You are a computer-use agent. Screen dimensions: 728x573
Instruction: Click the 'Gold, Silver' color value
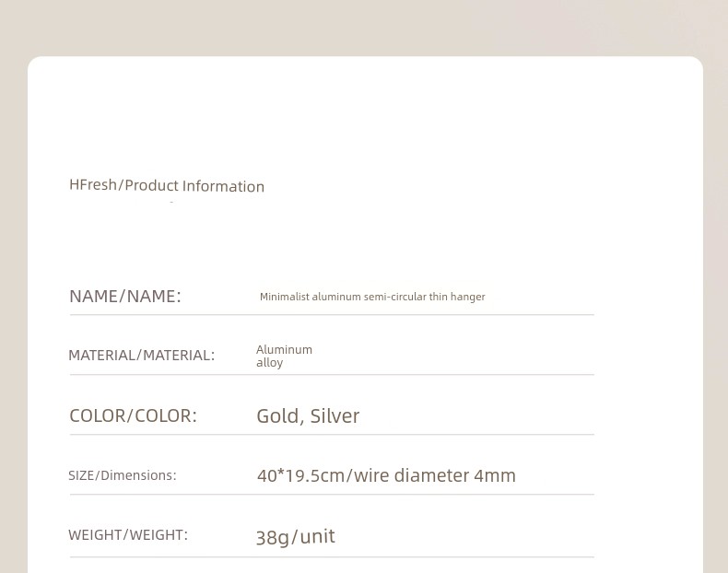(x=308, y=416)
